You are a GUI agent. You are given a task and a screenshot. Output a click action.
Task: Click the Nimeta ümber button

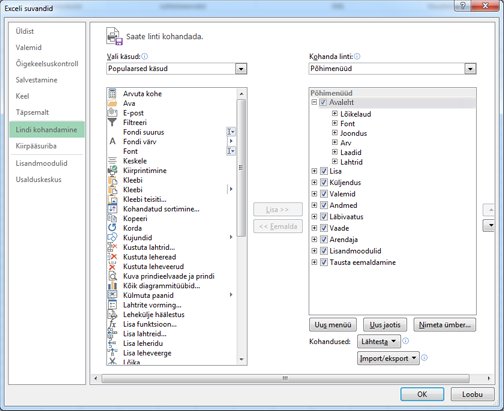pos(445,325)
